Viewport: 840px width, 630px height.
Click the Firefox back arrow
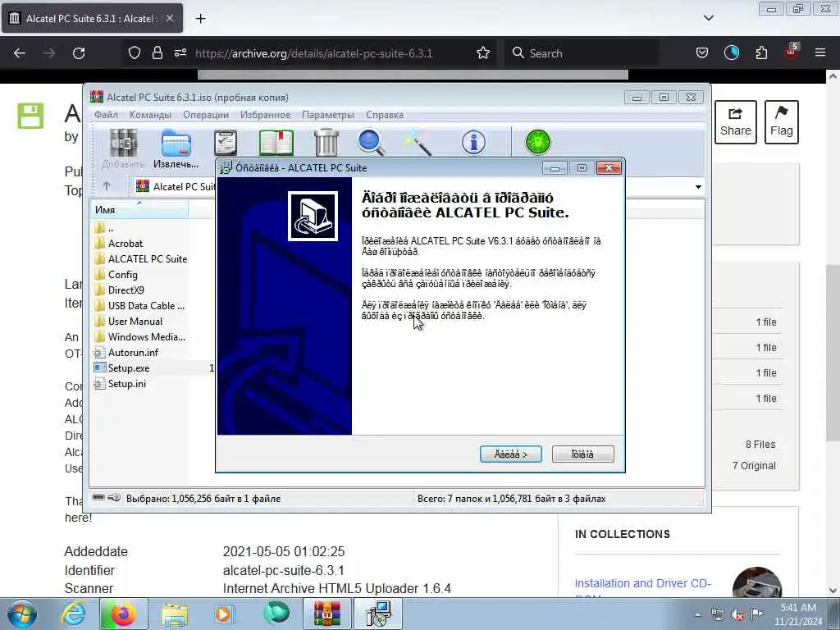(20, 53)
